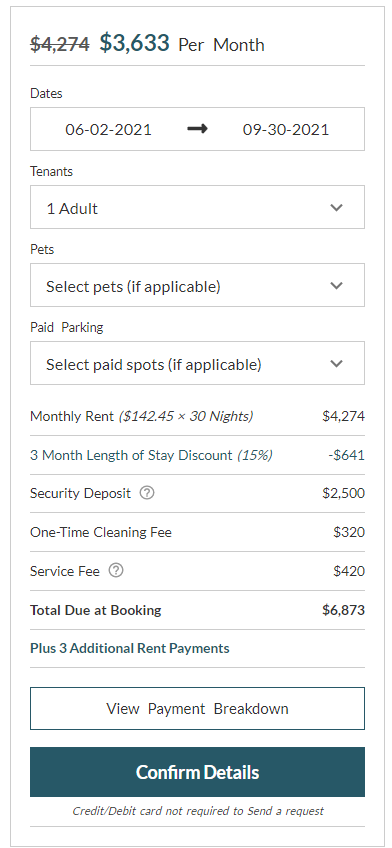Viewport: 392px width, 848px height.
Task: Click the Service Fee help question mark icon
Action: point(116,571)
